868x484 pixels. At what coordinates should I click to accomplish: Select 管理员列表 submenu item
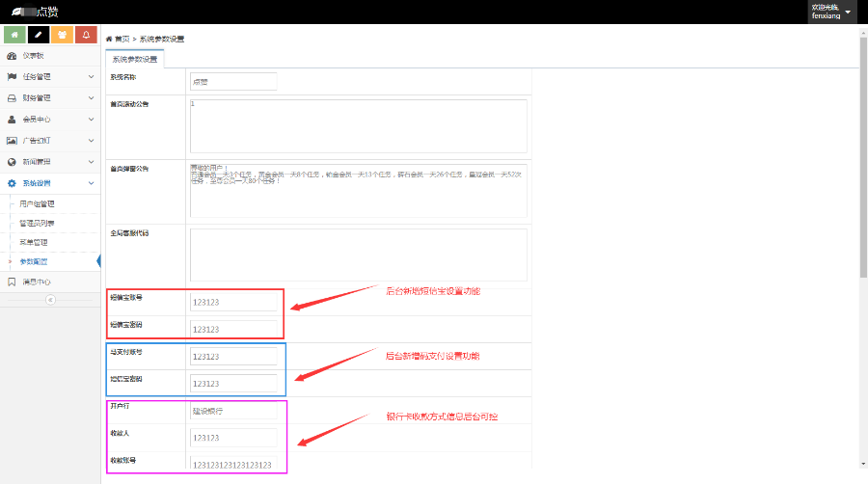pyautogui.click(x=38, y=223)
